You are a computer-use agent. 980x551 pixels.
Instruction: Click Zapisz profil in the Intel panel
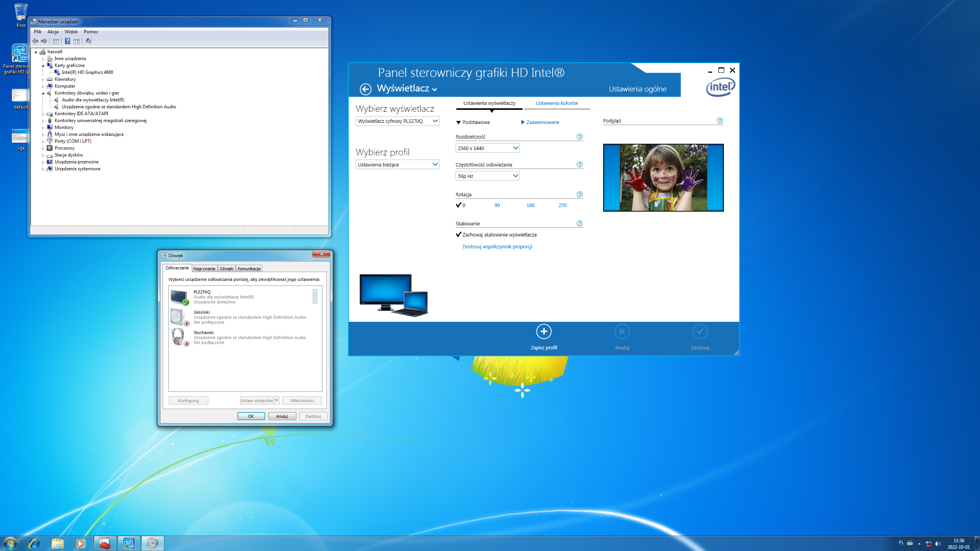click(544, 337)
